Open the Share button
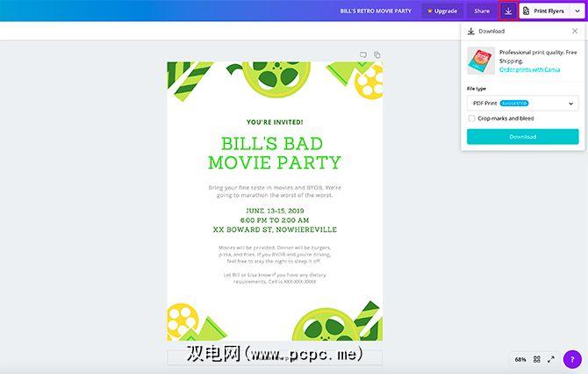The image size is (588, 374). tap(482, 11)
